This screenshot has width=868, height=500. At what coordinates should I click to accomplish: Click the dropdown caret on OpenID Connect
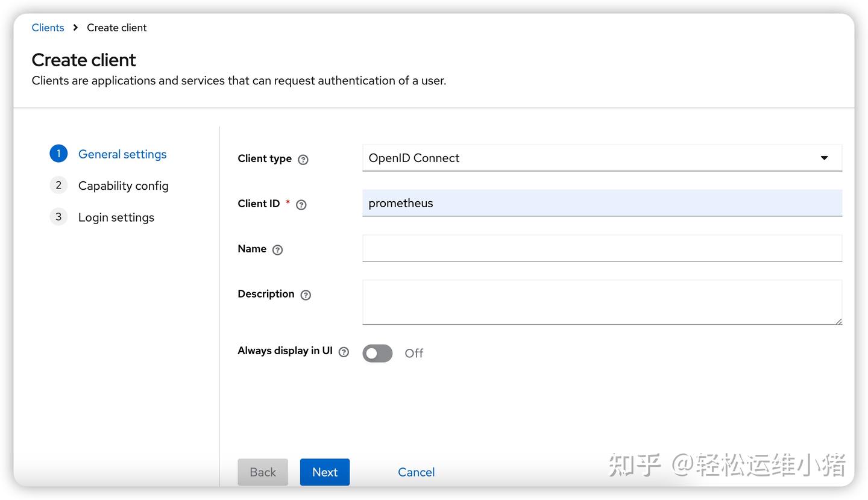coord(824,158)
